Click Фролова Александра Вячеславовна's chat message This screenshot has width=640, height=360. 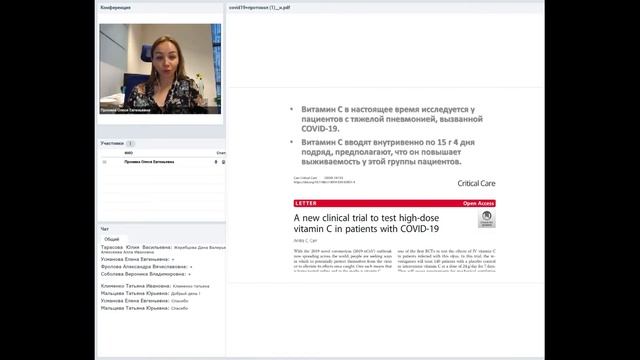click(x=147, y=267)
